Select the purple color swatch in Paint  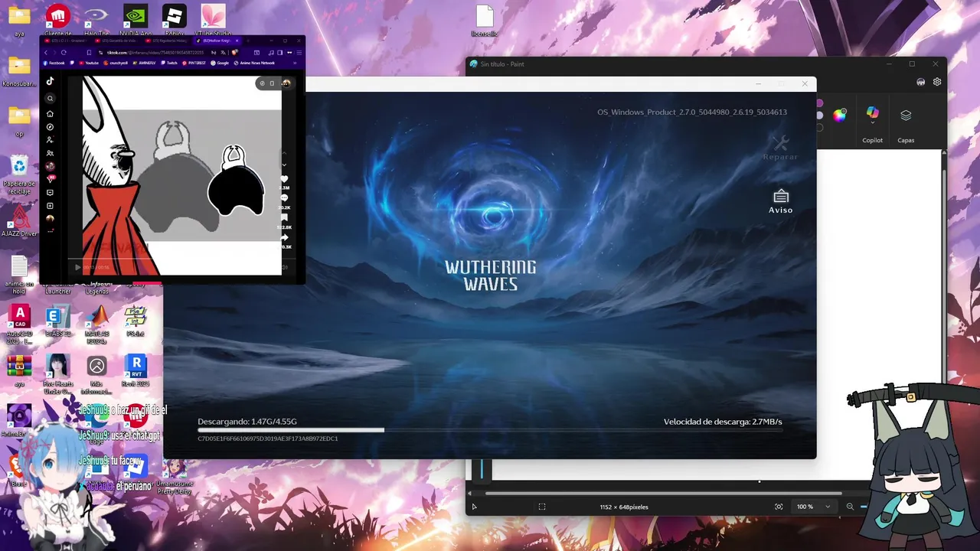[x=819, y=103]
